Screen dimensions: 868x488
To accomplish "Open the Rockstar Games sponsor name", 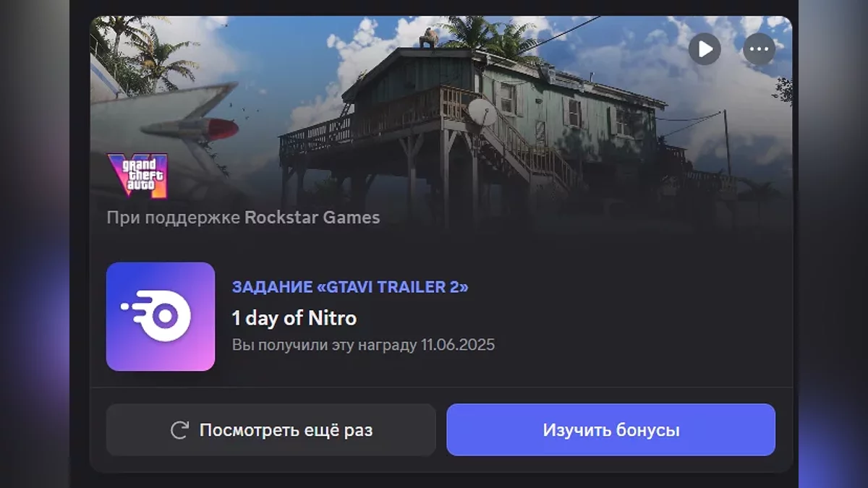I will (312, 218).
